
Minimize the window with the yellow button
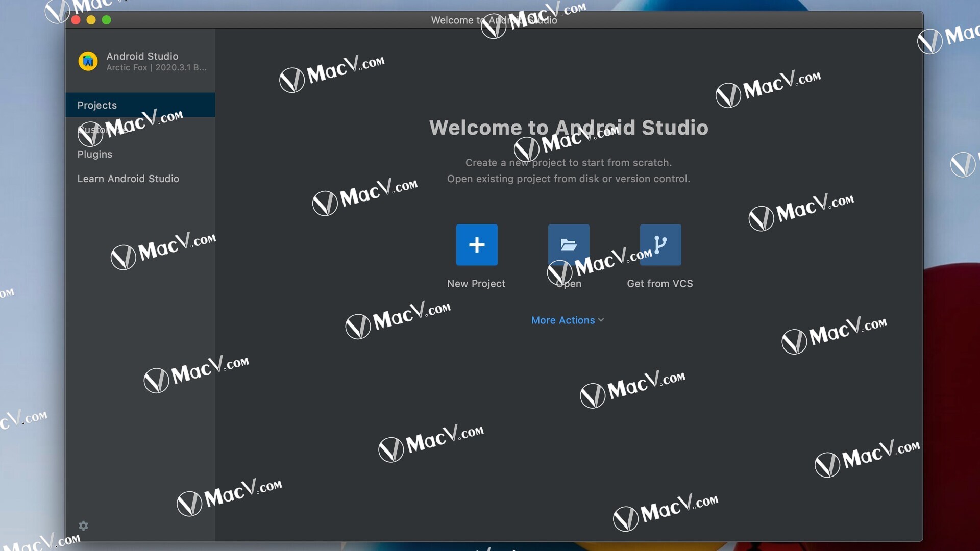(x=91, y=20)
